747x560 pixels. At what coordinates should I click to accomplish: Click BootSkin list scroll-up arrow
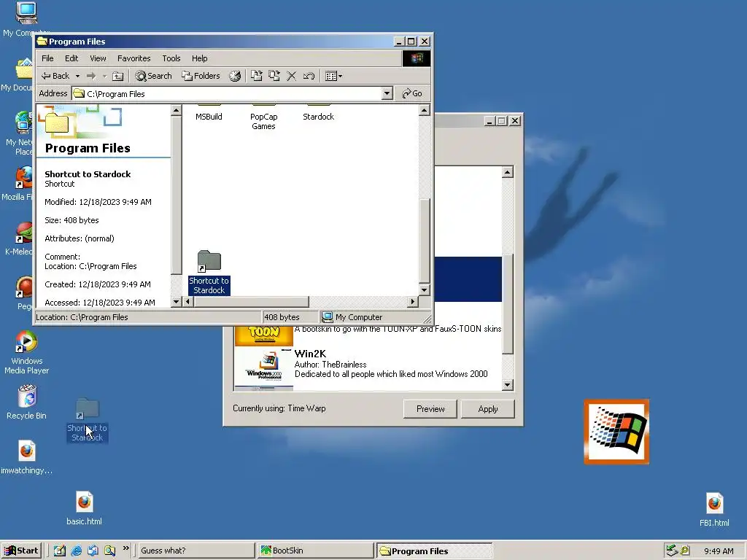(508, 172)
